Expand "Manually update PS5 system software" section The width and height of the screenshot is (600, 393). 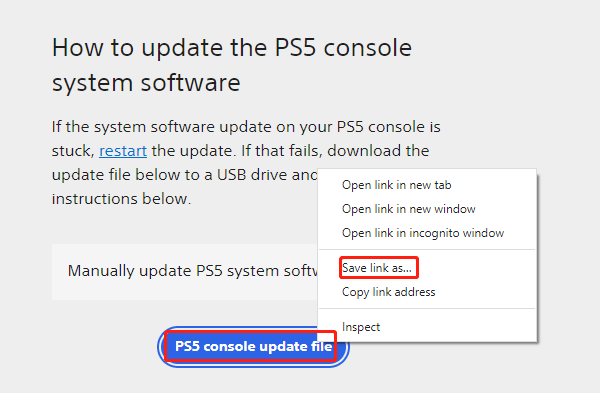(x=185, y=272)
